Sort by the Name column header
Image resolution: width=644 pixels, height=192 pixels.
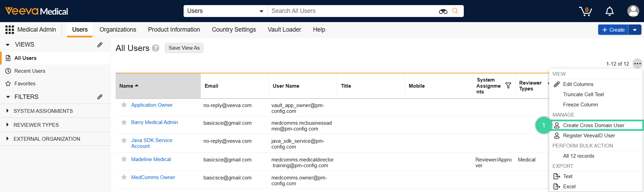[x=158, y=86]
